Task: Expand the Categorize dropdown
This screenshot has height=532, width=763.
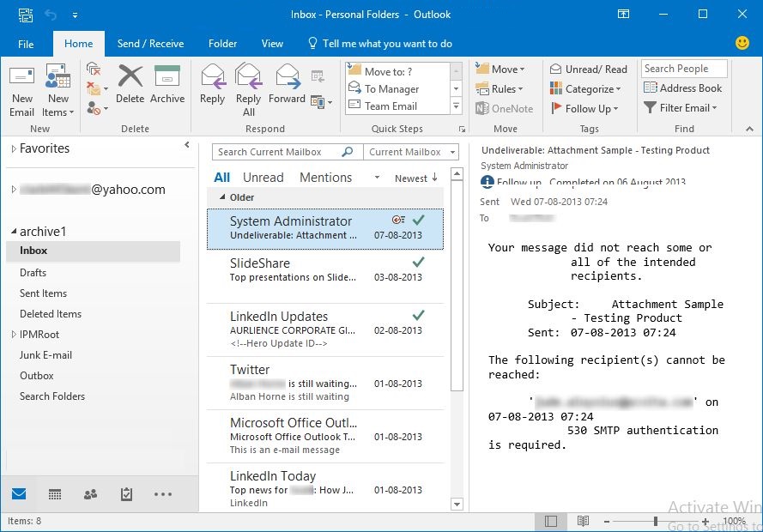Action: 585,89
